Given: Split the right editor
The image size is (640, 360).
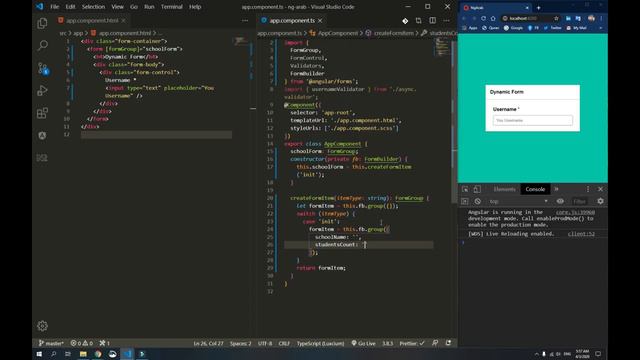Looking at the screenshot, I should (432, 20).
